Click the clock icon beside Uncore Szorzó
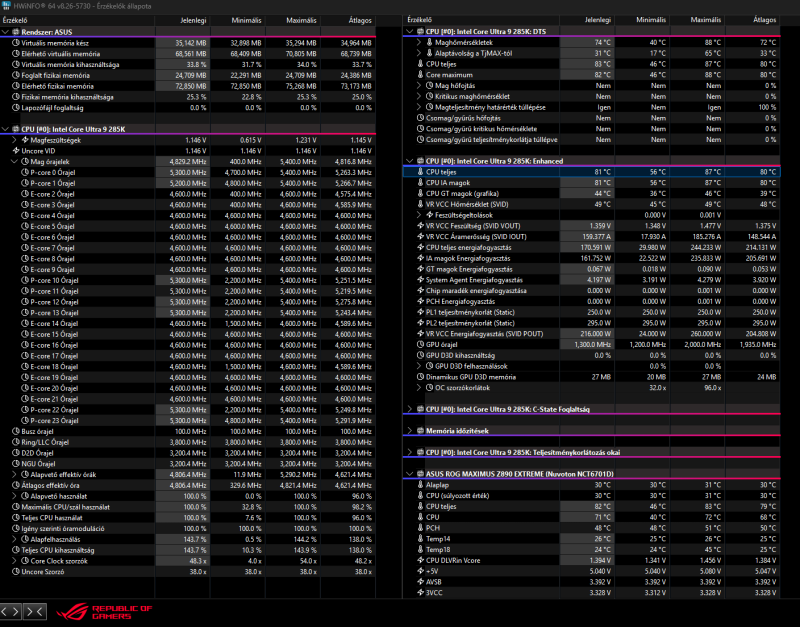The image size is (800, 627). point(16,571)
